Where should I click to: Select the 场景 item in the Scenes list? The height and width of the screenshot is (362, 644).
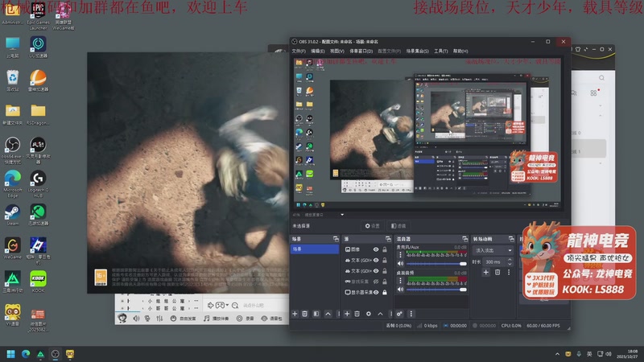(315, 249)
